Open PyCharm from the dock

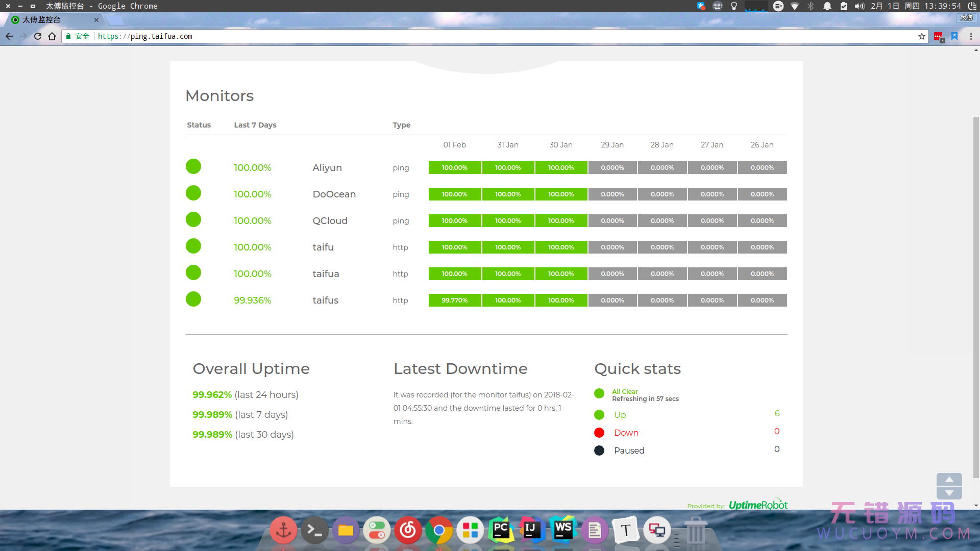click(501, 531)
